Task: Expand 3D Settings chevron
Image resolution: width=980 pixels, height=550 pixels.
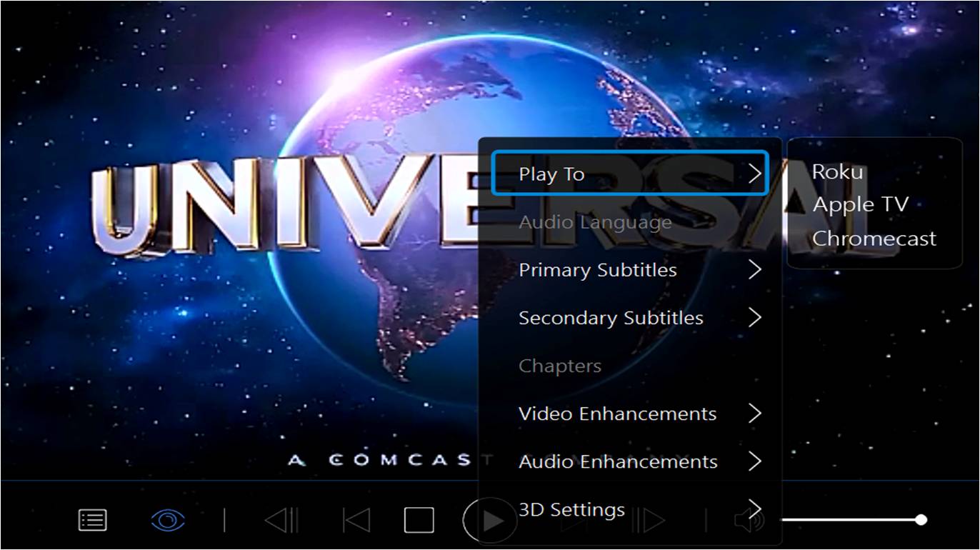Action: 755,509
